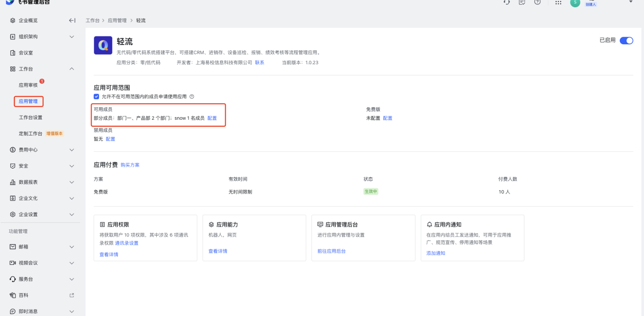This screenshot has height=316, width=644.
Task: Expand the 视频会议 chevron
Action: tap(72, 263)
